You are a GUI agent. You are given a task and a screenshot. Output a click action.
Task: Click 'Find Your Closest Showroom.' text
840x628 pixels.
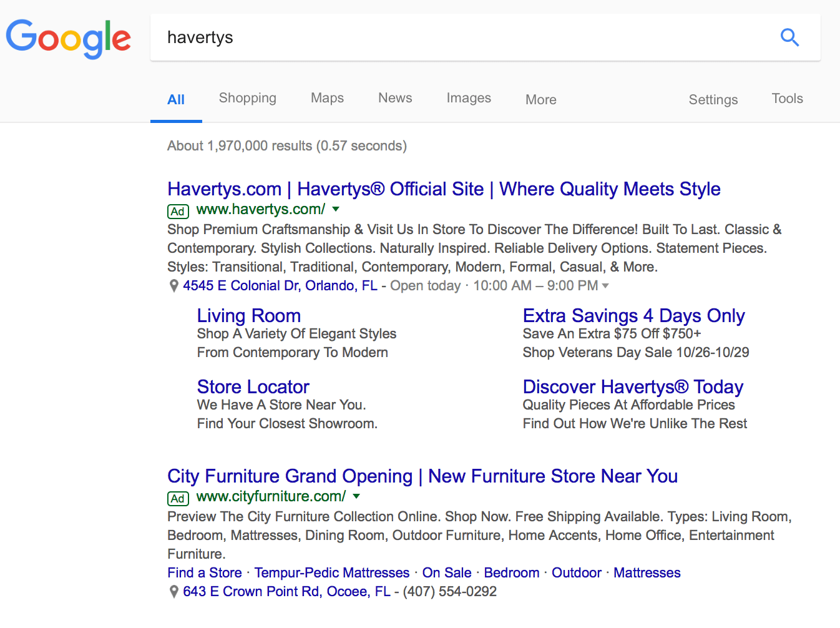(287, 424)
